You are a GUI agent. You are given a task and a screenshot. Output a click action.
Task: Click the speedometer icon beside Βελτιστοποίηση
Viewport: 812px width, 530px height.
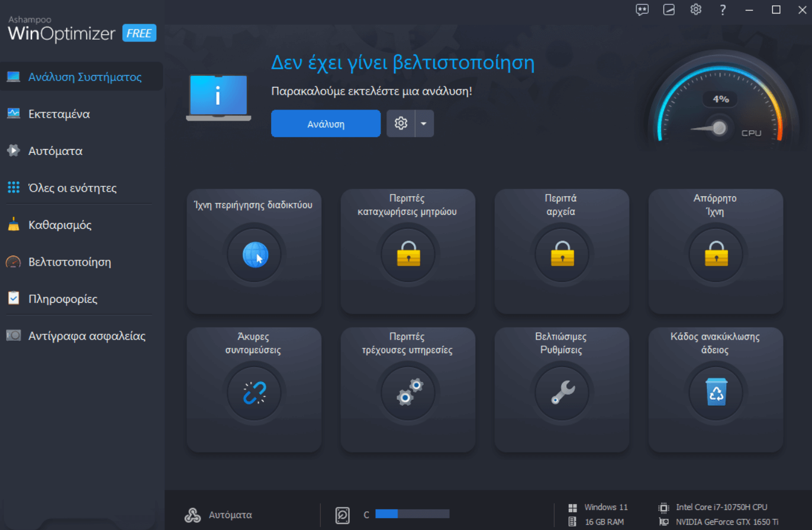[13, 261]
